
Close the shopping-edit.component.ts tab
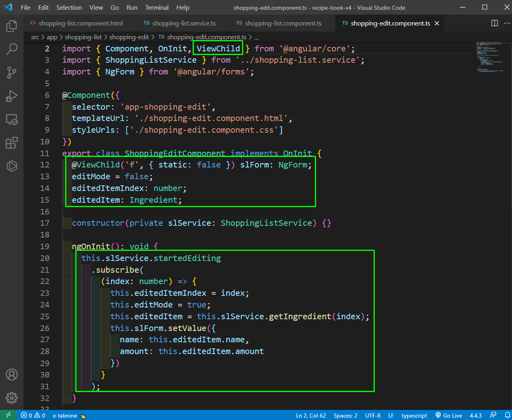point(437,23)
